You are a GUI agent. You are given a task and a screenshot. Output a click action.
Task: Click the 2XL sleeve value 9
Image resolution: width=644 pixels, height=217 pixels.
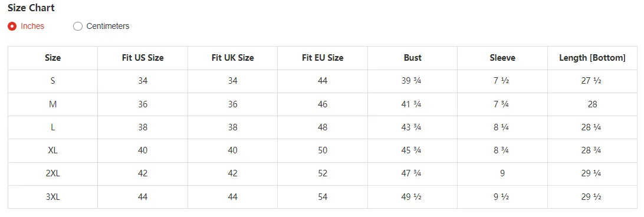coord(502,173)
